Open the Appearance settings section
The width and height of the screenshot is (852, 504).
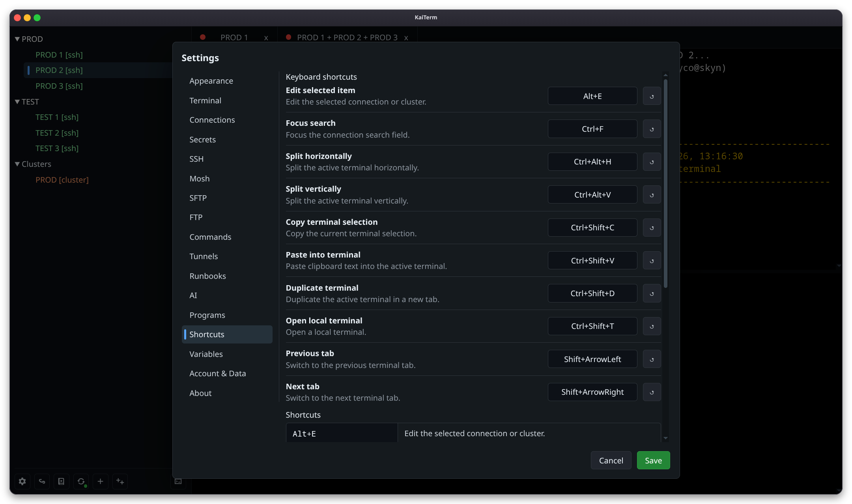click(227, 81)
